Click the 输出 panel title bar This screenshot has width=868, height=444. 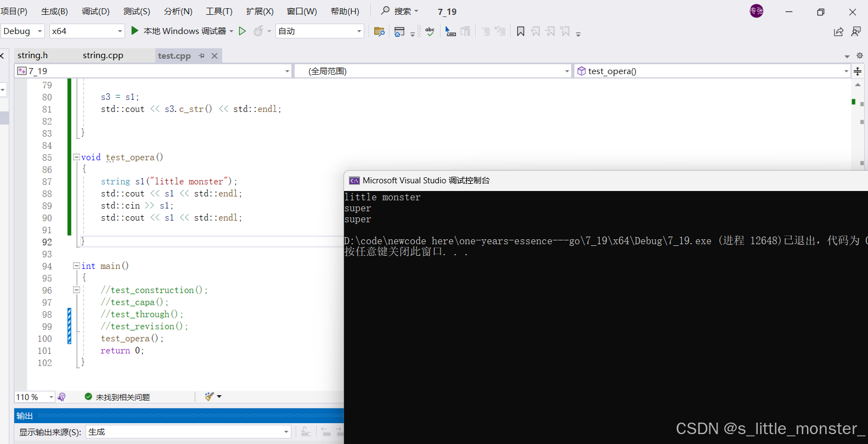[179, 415]
